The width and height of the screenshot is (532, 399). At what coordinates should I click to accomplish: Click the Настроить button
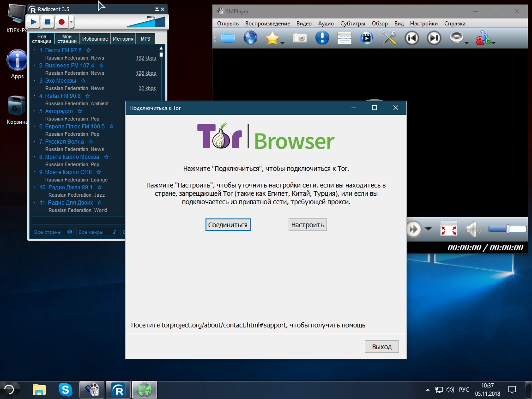[x=308, y=225]
